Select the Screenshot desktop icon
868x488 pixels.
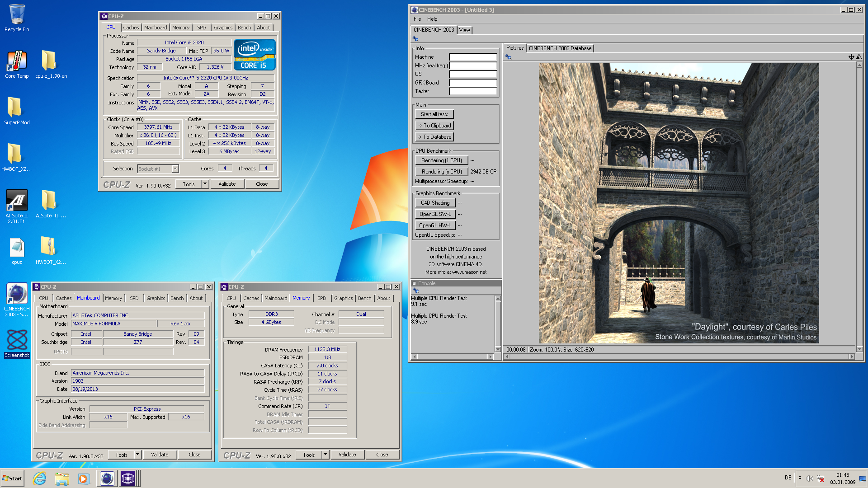[x=17, y=343]
